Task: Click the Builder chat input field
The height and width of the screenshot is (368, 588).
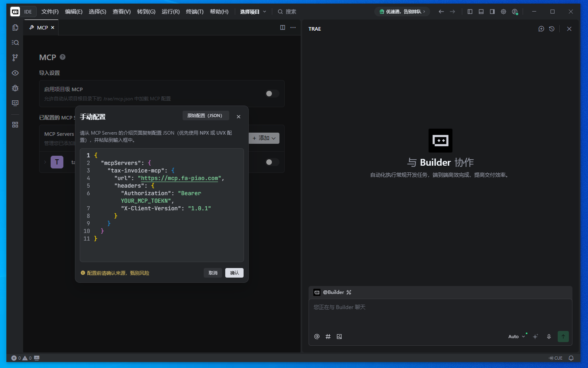Action: (441, 315)
